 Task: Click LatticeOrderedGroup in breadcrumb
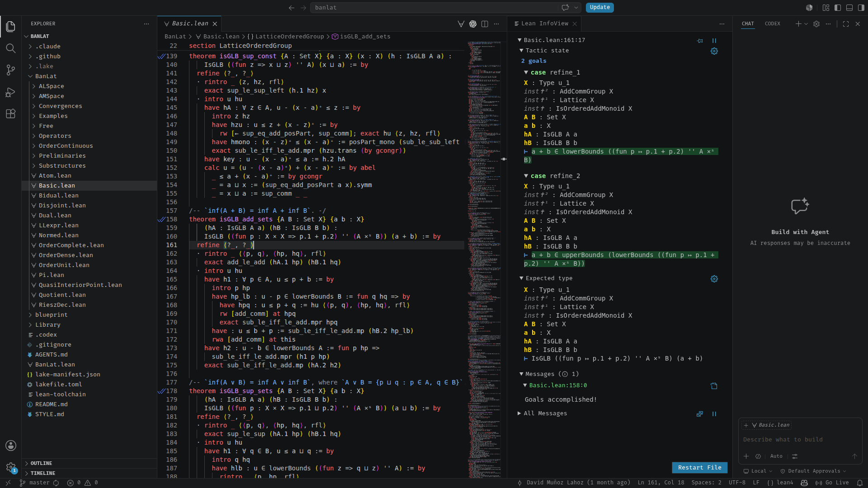click(x=290, y=37)
